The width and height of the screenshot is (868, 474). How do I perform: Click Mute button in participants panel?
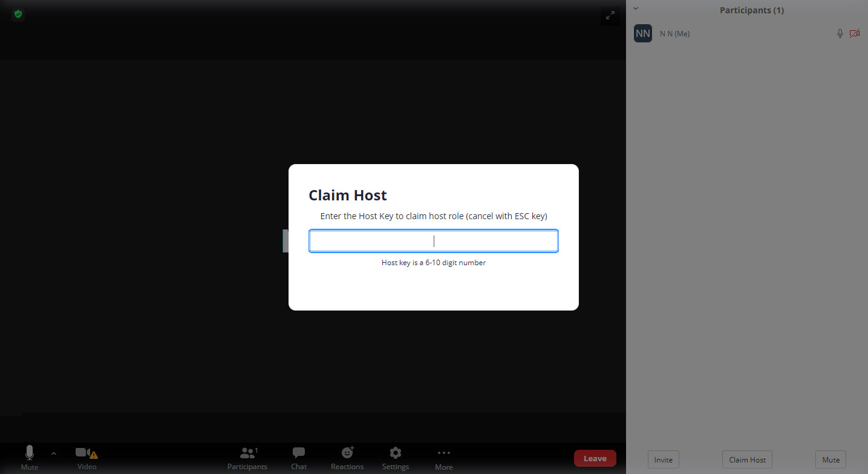pos(831,459)
